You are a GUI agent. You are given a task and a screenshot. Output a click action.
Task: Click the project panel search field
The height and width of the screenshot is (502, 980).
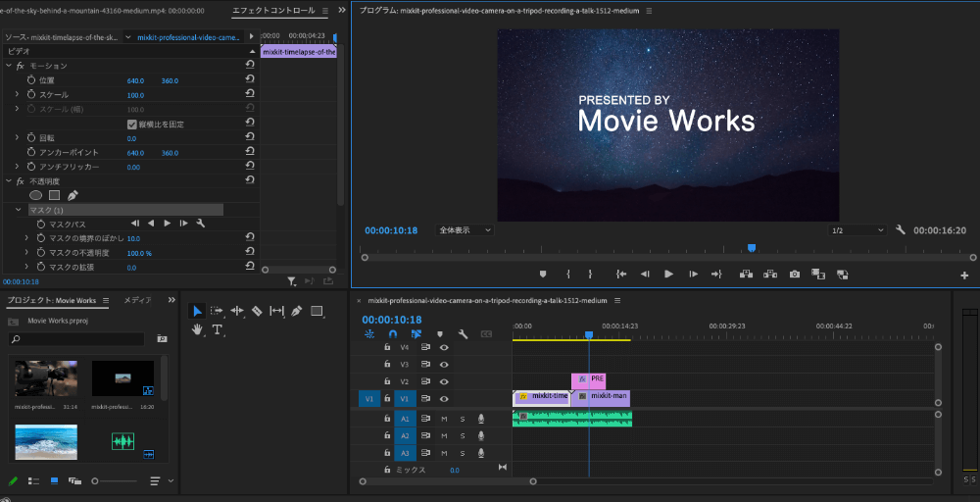(76, 339)
